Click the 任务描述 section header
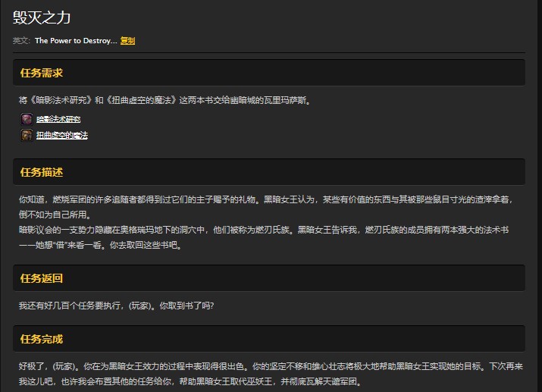This screenshot has height=392, width=542. coord(42,172)
